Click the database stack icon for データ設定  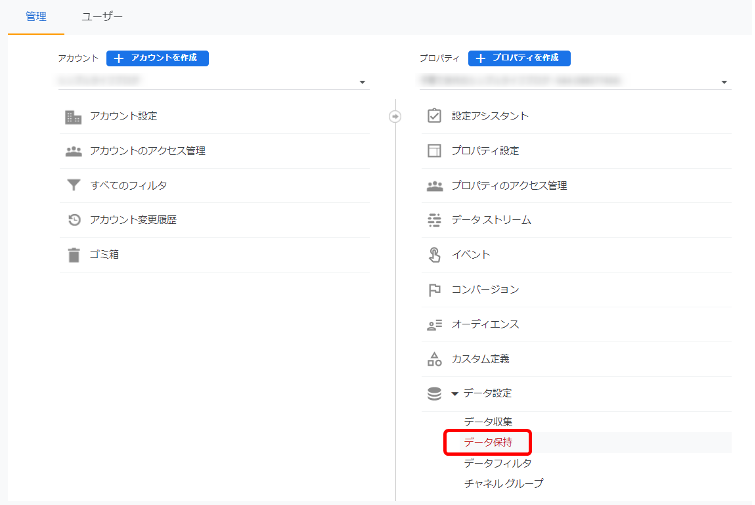[434, 393]
